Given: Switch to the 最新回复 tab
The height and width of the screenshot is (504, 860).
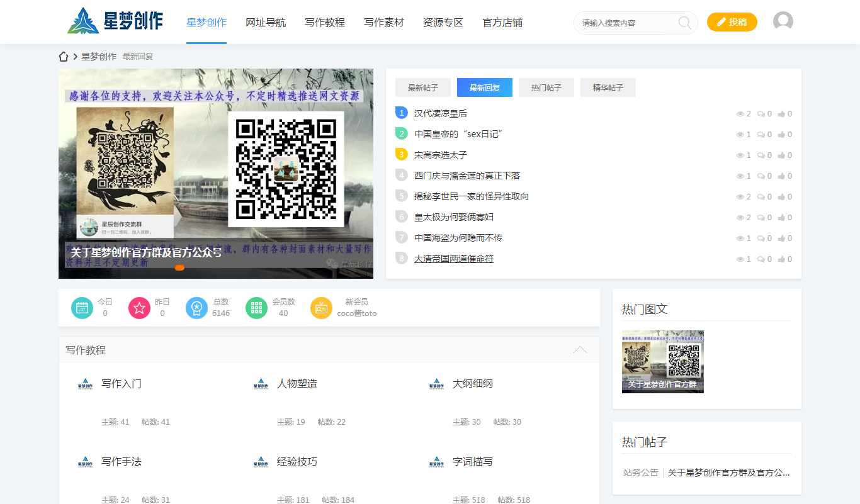Looking at the screenshot, I should (x=485, y=87).
